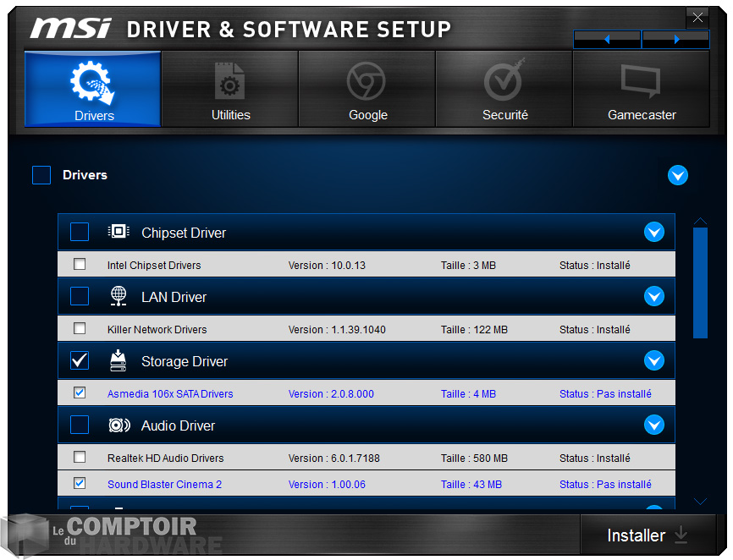
Task: Click the Utilities package icon
Action: [229, 80]
